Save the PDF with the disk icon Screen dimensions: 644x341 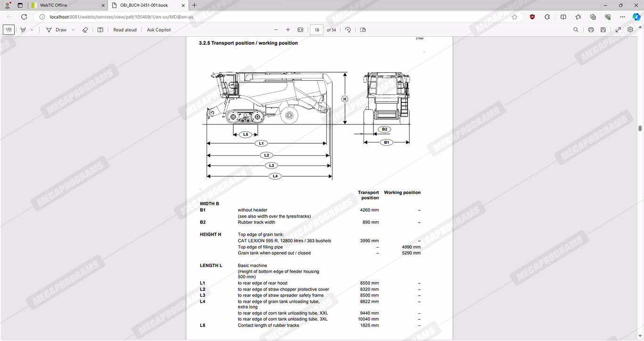click(603, 30)
